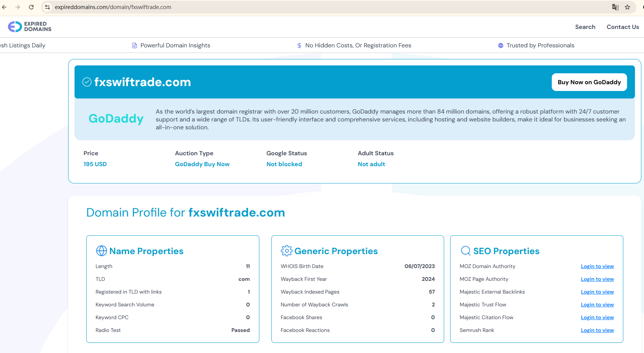Click the GoDaddy Buy Now auction type
Screen dimensions: 644x353
(x=202, y=164)
